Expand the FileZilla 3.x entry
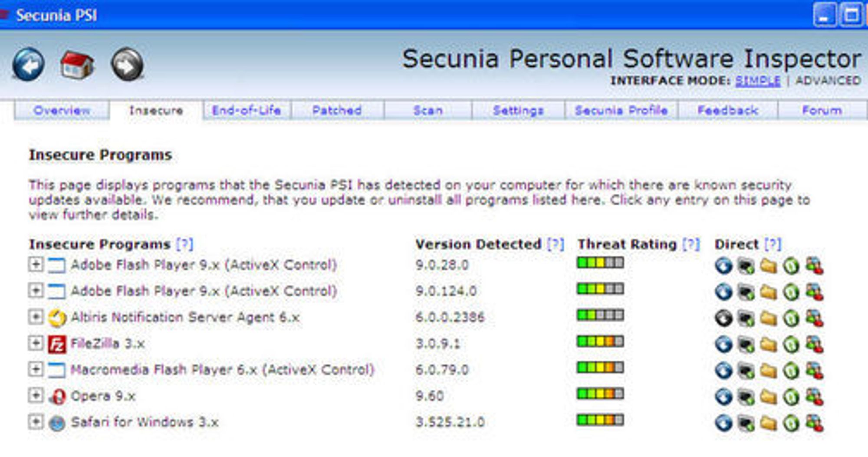The image size is (868, 457). (x=36, y=343)
